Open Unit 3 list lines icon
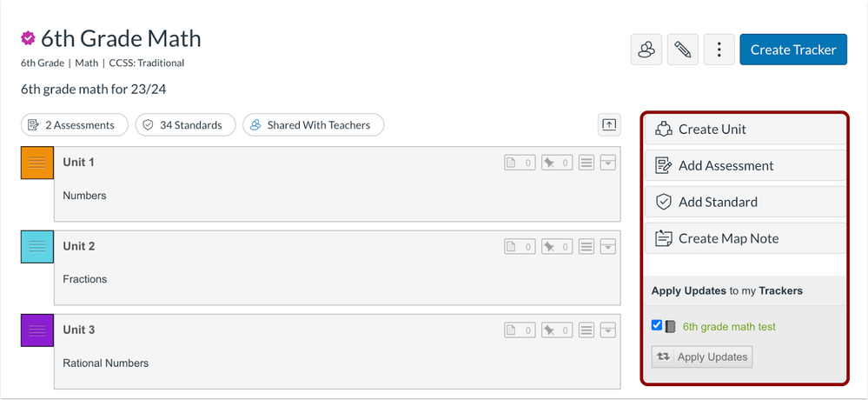 586,330
